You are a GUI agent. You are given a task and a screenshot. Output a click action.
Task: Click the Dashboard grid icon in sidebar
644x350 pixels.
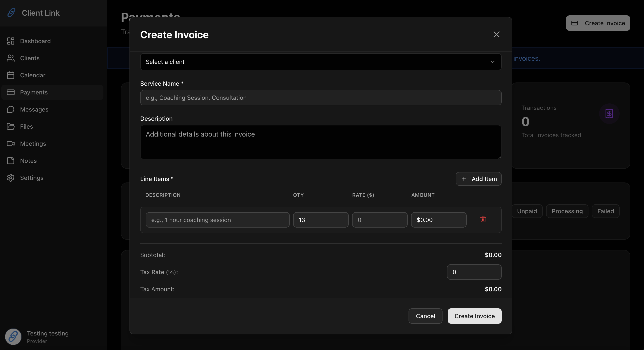point(10,41)
